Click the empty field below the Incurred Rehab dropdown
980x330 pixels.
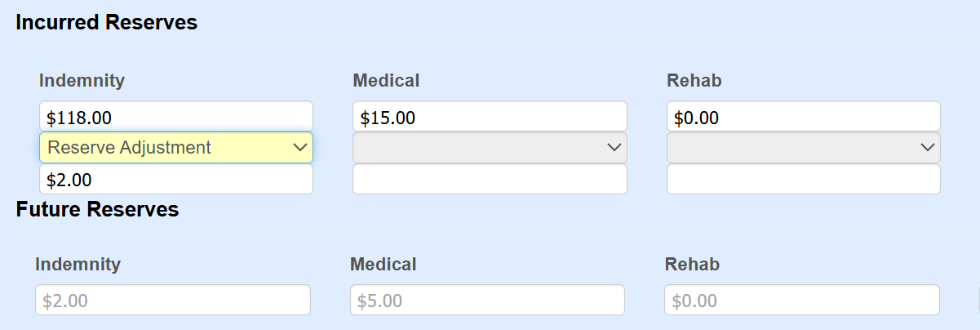coord(803,180)
